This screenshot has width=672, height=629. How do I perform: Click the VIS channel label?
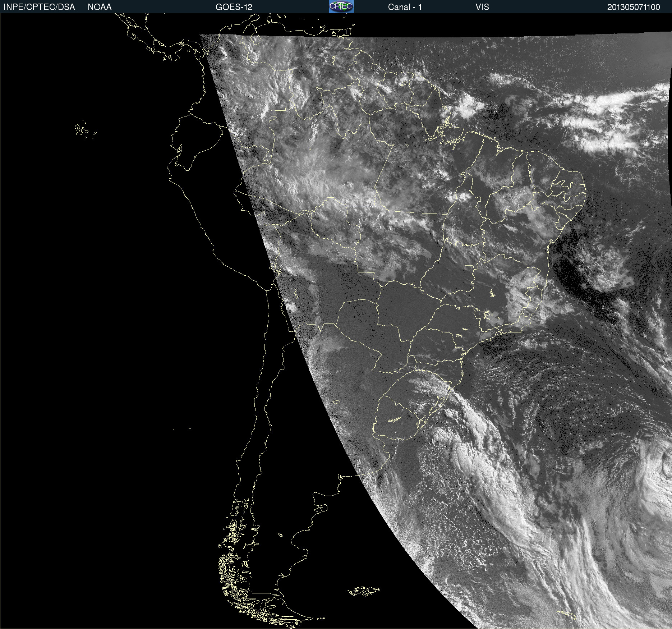coord(482,7)
